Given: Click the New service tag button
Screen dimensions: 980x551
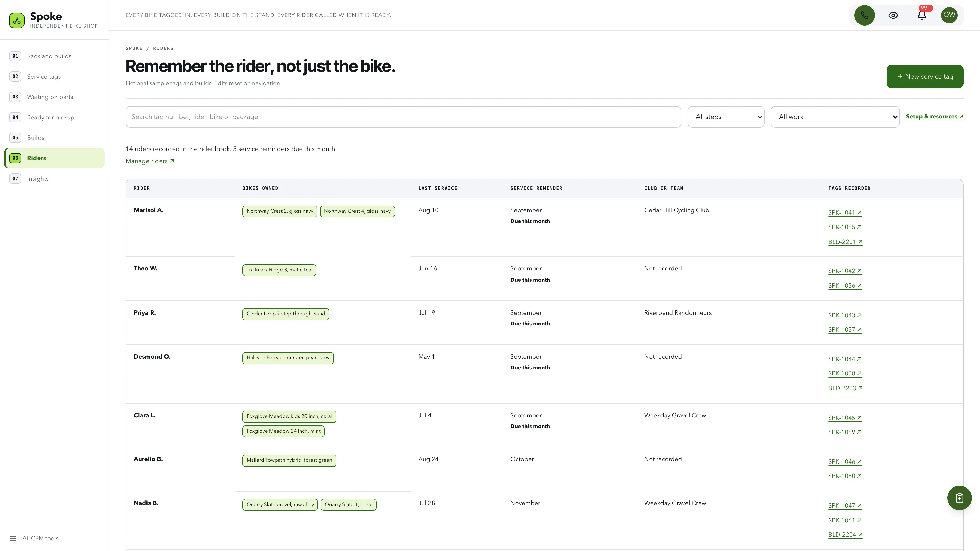Looking at the screenshot, I should pyautogui.click(x=925, y=77).
